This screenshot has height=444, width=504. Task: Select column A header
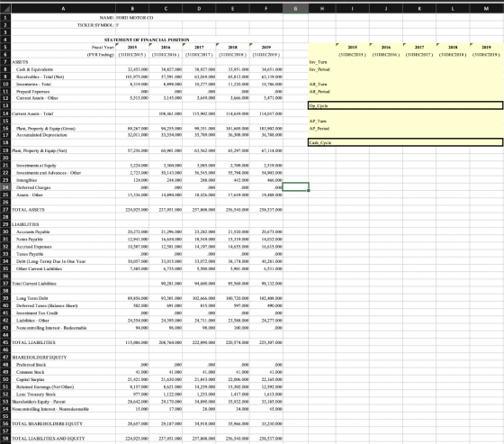tap(63, 8)
